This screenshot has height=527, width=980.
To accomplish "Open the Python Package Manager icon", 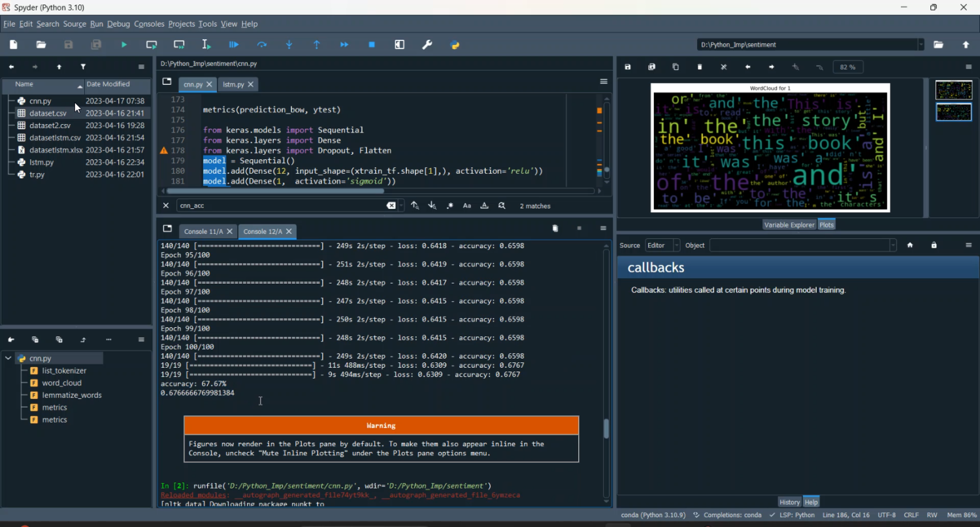I will pyautogui.click(x=455, y=44).
